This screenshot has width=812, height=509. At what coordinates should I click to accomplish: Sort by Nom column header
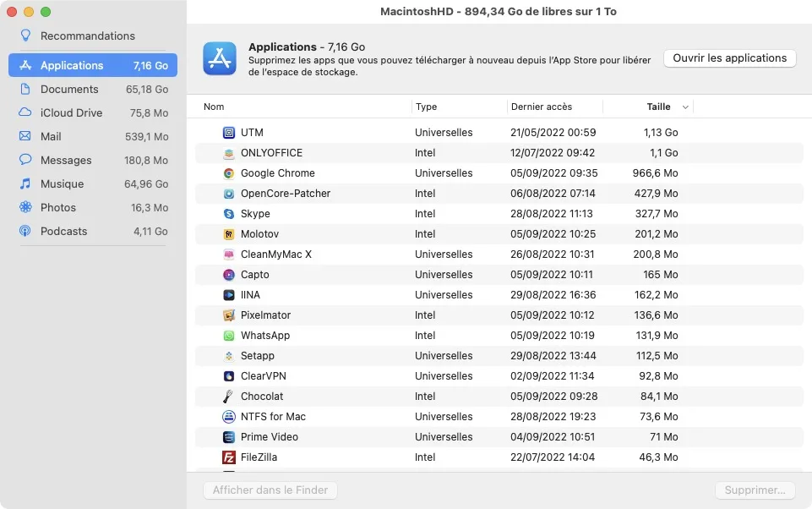coord(214,107)
